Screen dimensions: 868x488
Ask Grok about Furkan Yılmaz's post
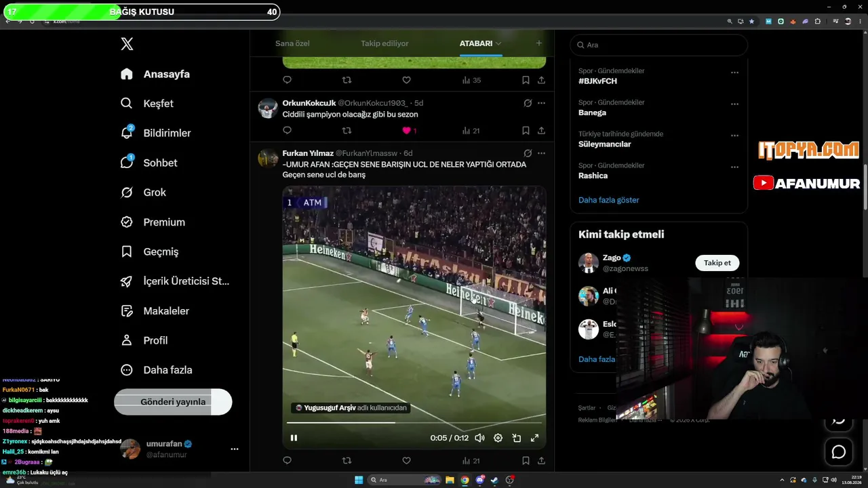(528, 153)
